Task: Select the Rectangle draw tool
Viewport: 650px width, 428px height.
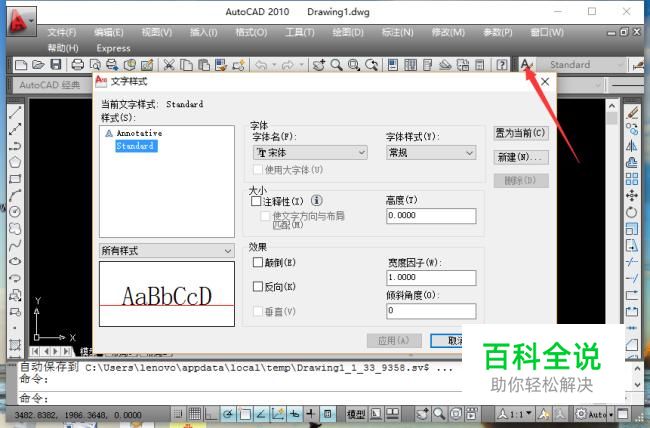Action: [15, 179]
